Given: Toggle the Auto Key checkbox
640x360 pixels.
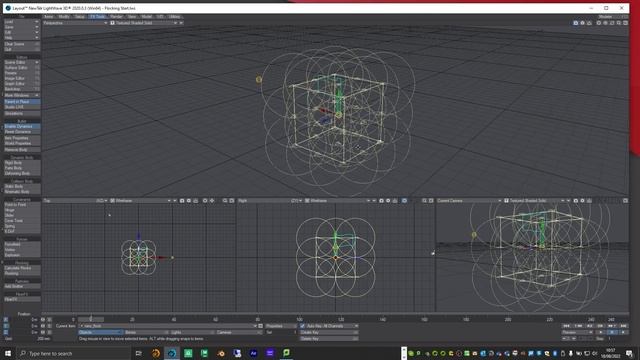Looking at the screenshot, I should click(302, 326).
